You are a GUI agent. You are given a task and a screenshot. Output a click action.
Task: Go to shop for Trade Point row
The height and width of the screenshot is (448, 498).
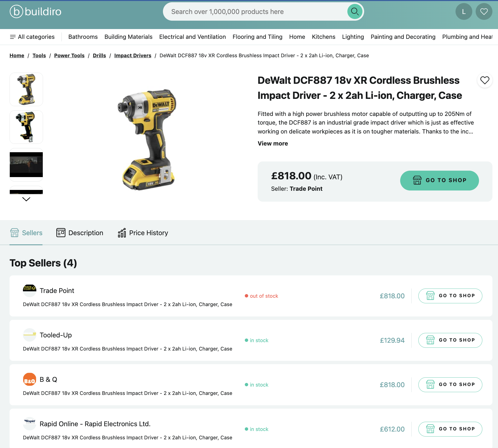point(450,296)
